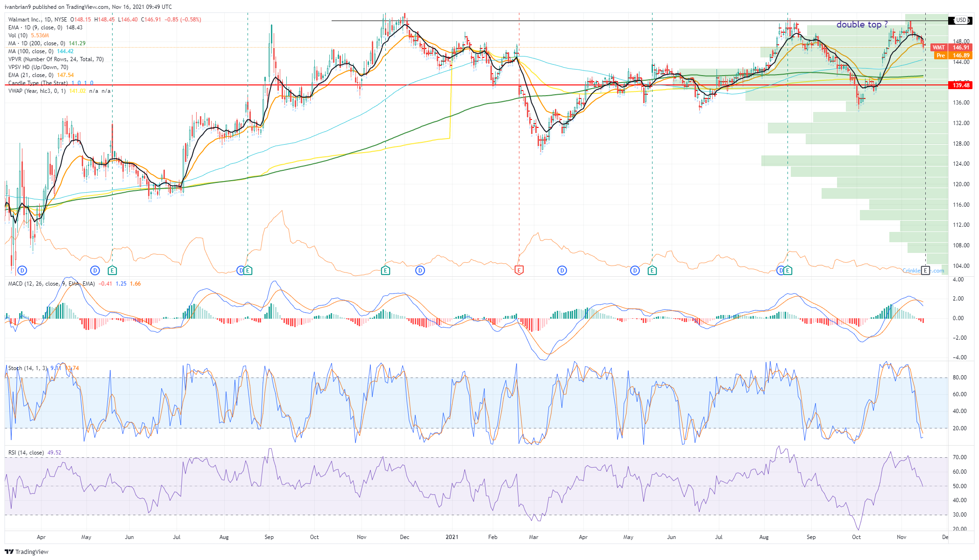Open the upcoming earnings E marker in November 2021
The width and height of the screenshot is (979, 560).
925,271
